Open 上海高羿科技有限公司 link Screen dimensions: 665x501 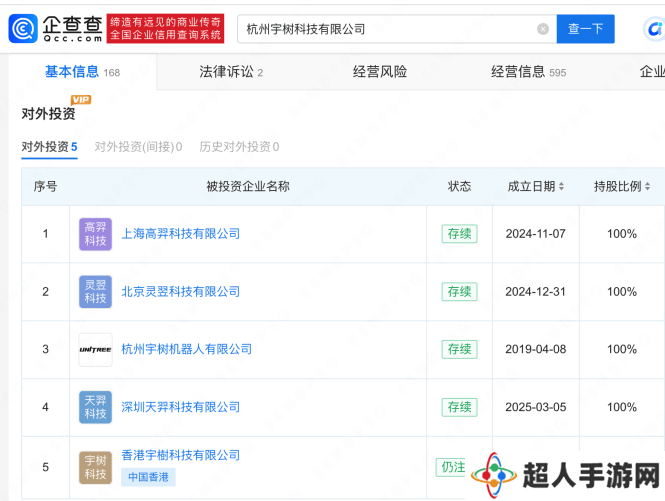tap(181, 234)
